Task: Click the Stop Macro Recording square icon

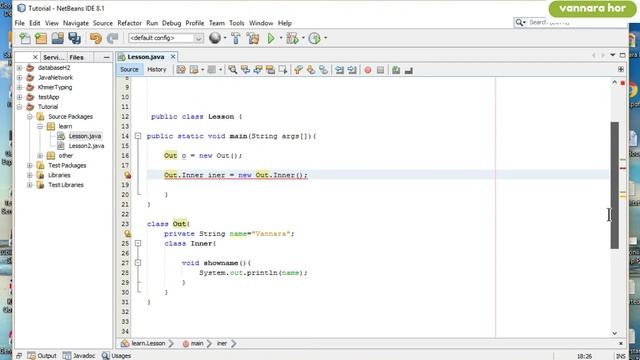Action: (380, 70)
